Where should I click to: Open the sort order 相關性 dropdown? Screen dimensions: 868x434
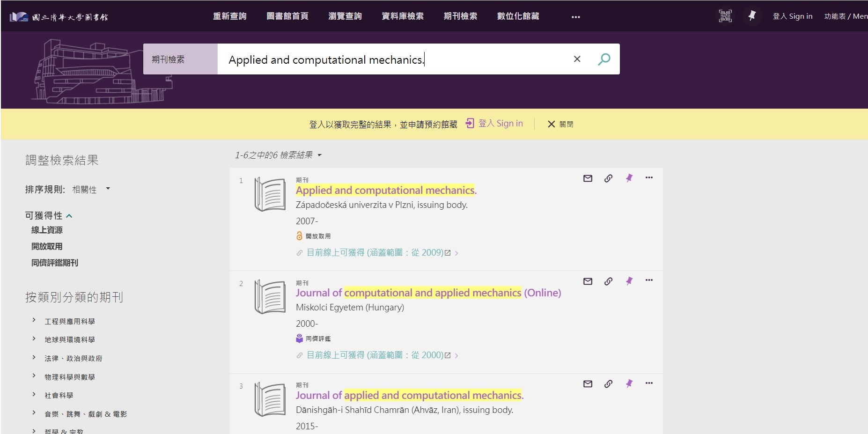pyautogui.click(x=91, y=189)
